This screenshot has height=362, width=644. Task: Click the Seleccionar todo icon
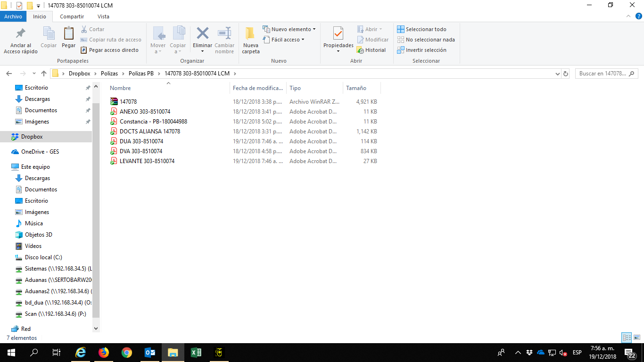click(x=401, y=29)
